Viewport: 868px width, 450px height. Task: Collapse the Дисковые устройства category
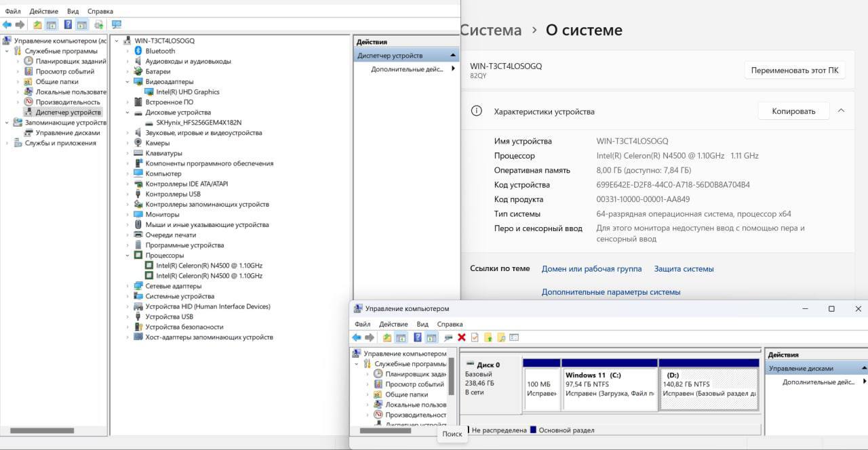click(x=127, y=112)
